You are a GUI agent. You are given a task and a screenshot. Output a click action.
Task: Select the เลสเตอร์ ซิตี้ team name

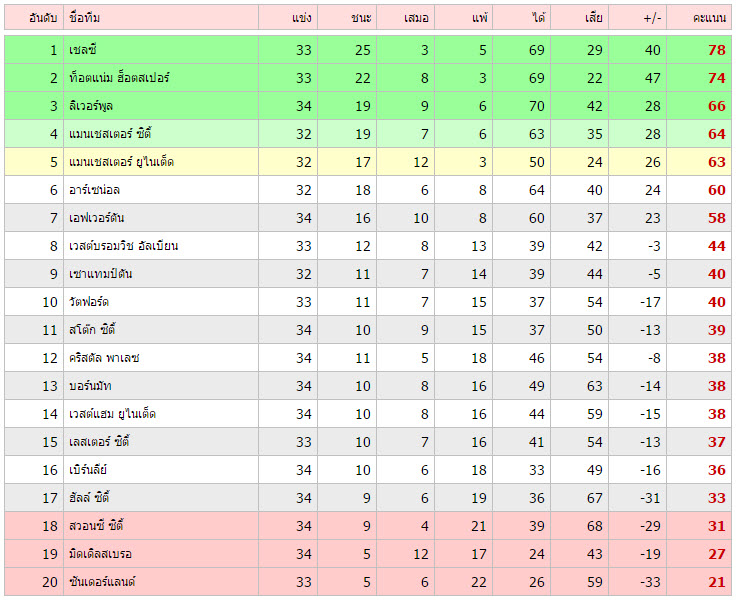[99, 442]
